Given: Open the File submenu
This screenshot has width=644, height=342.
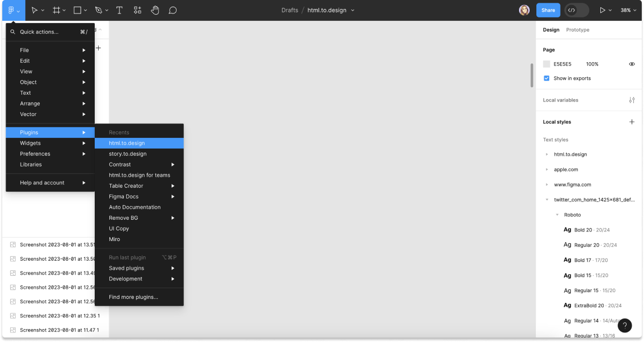Looking at the screenshot, I should coord(50,50).
